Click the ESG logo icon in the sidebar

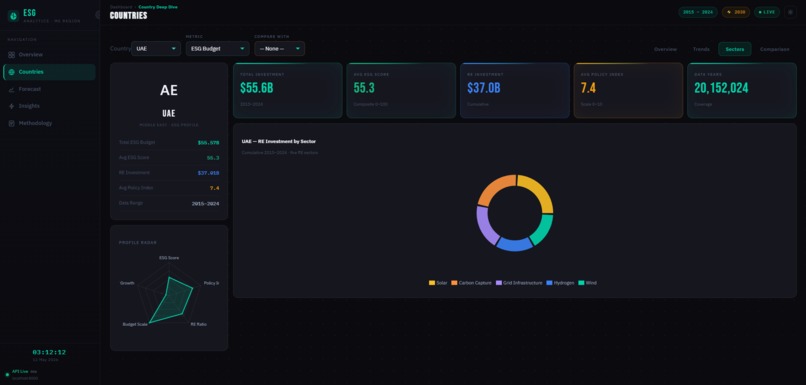pos(13,16)
